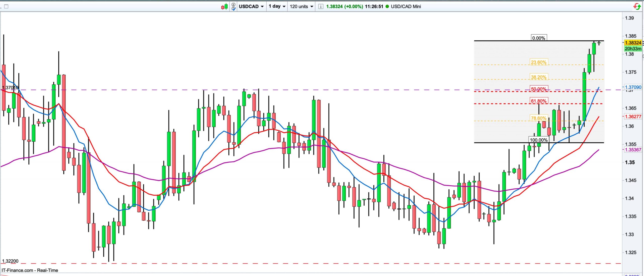Click the 50.00% Fibonacci retracement label
Viewport: 644px width, 276px height.
coord(539,89)
